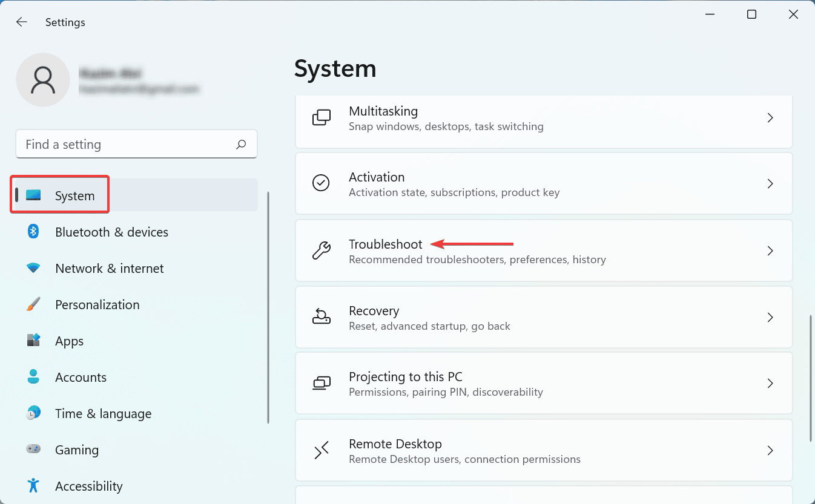Image resolution: width=815 pixels, height=504 pixels.
Task: Click the Personalization paintbrush icon
Action: tap(33, 304)
